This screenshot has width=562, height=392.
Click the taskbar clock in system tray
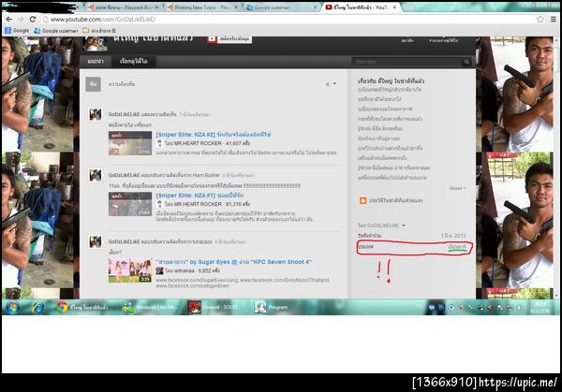coord(540,308)
